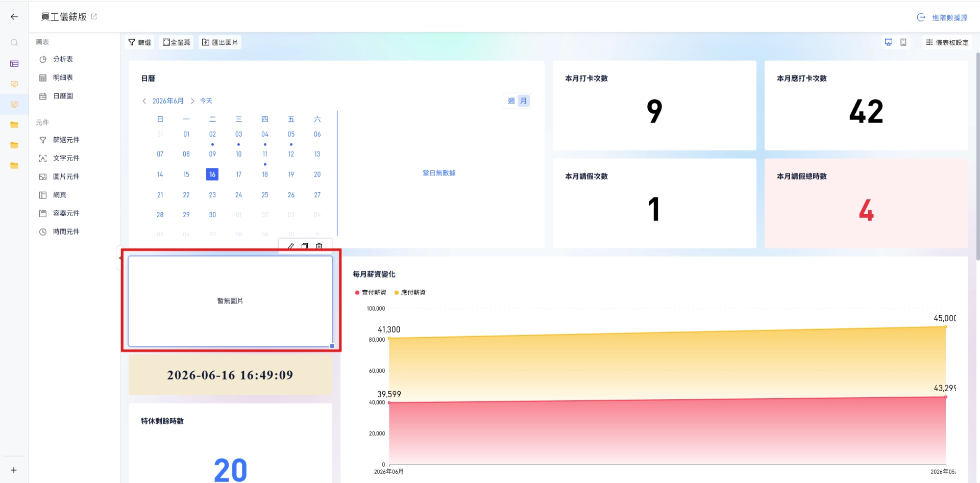
Task: Select the date-time widget showing 2026-06-16
Action: coord(230,375)
